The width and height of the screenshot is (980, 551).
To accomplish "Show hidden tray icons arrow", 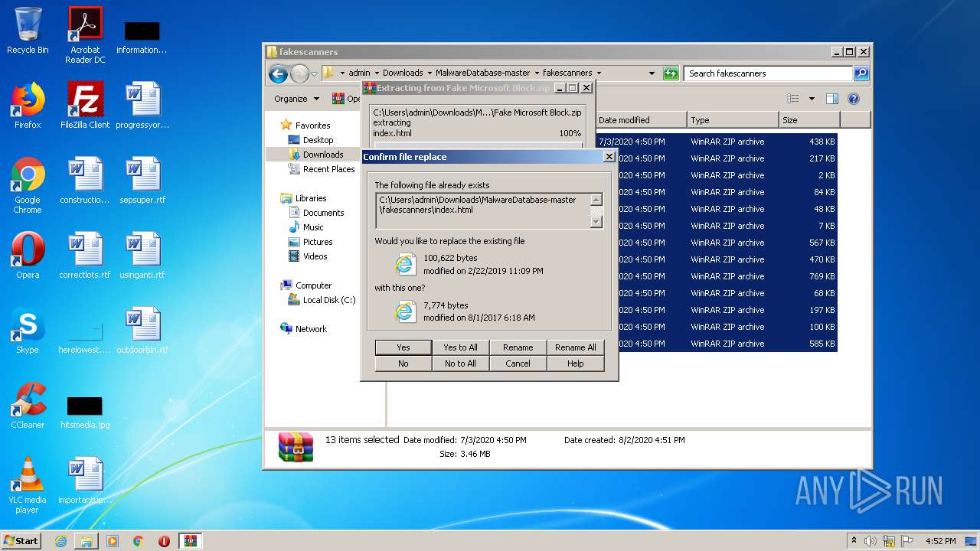I will (854, 541).
